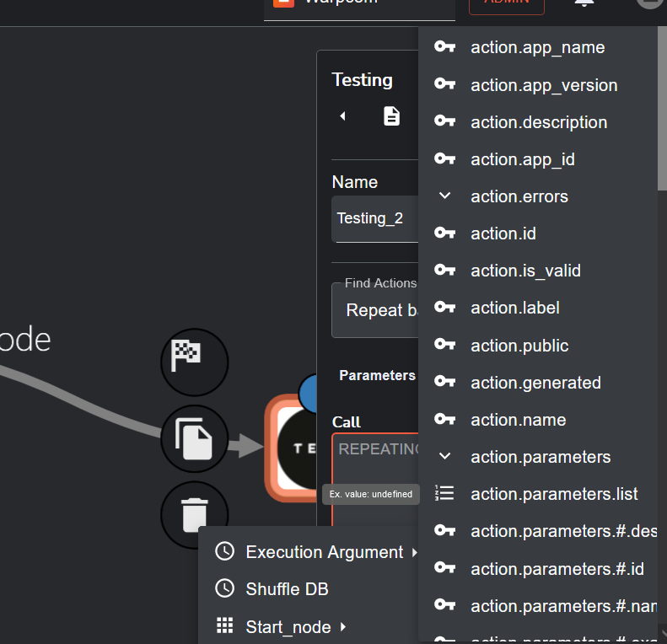
Task: Open the document icon in Testing panel
Action: [391, 116]
